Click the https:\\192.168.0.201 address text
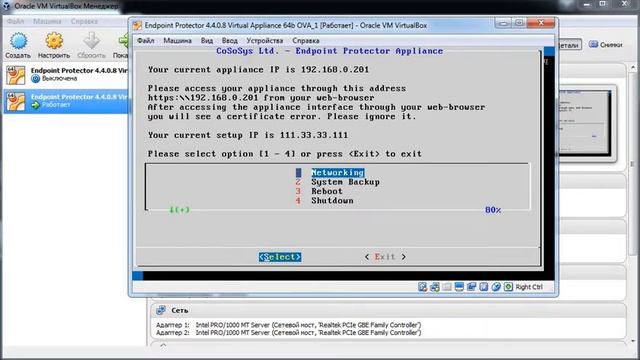The width and height of the screenshot is (640, 360). point(203,98)
